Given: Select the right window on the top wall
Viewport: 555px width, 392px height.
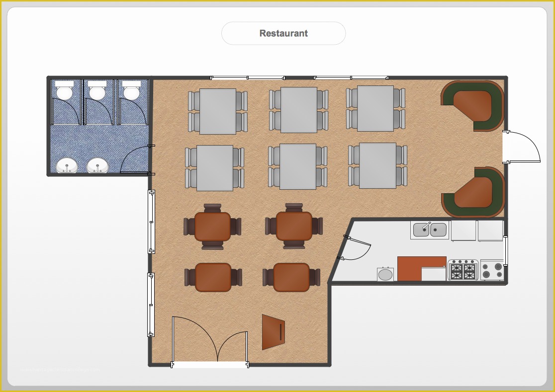Looking at the screenshot, I should tap(351, 78).
